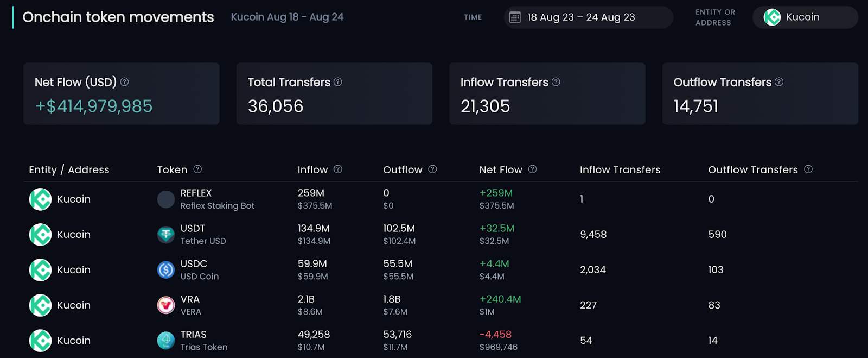The image size is (868, 358).
Task: Click the calendar icon in date range
Action: coord(515,17)
